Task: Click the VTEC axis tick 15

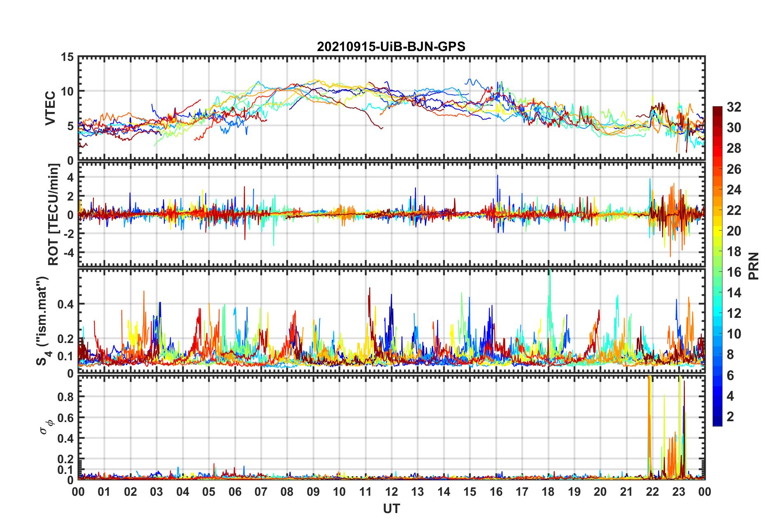Action: pyautogui.click(x=68, y=57)
